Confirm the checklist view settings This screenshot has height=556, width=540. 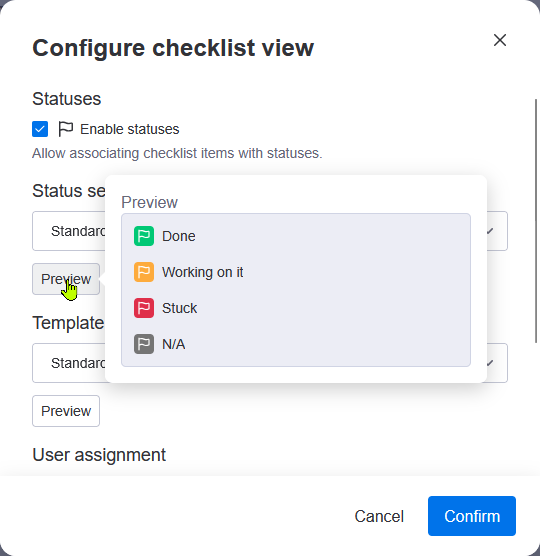click(x=472, y=516)
